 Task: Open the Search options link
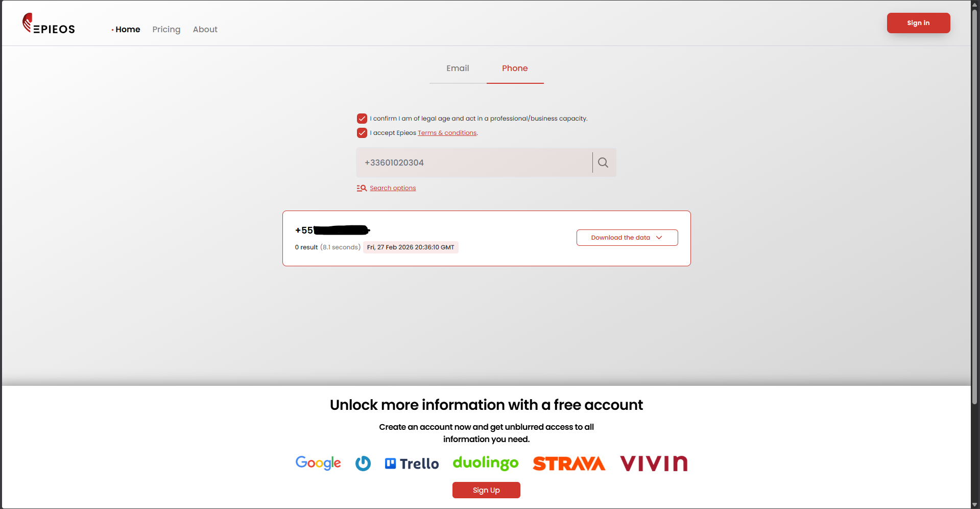pos(393,188)
